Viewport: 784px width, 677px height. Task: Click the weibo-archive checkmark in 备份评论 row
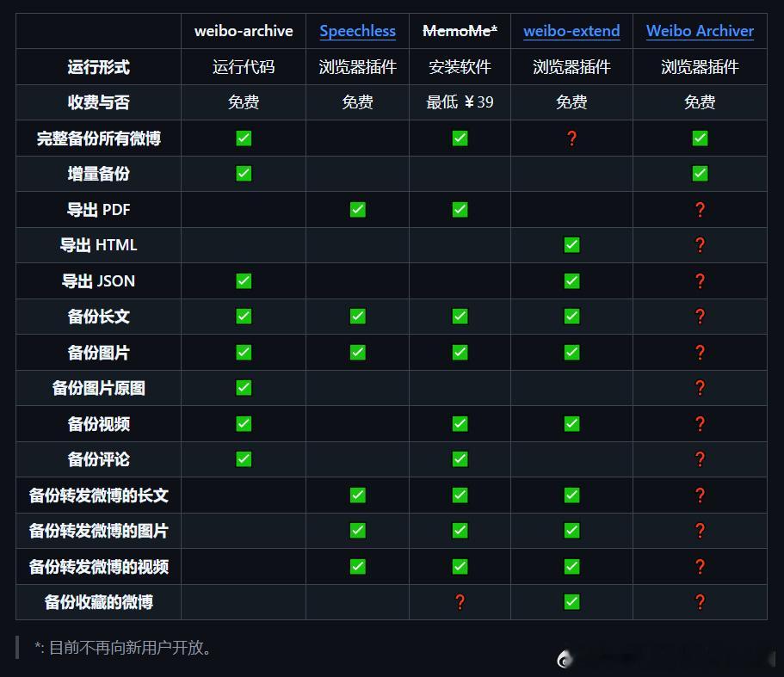point(244,459)
